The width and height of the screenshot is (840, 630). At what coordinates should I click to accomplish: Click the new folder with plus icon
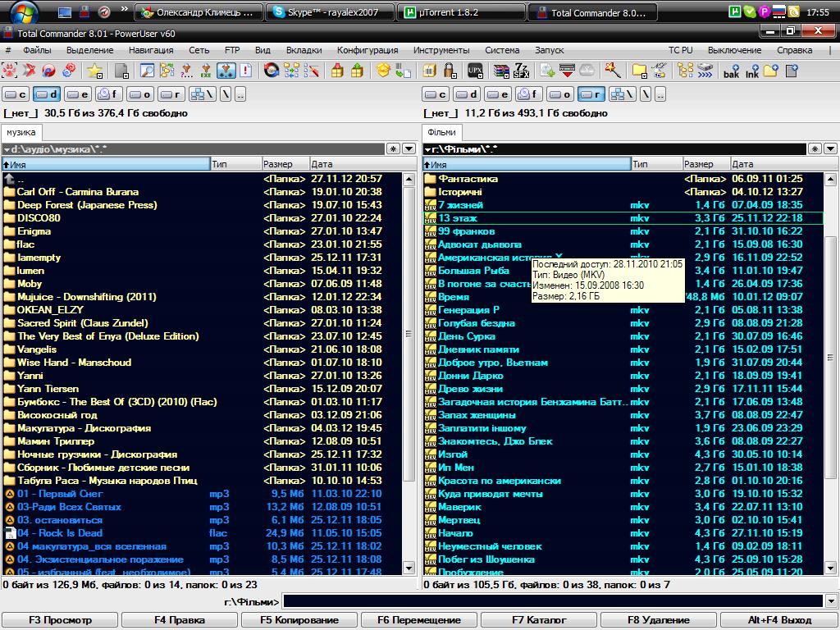click(771, 71)
